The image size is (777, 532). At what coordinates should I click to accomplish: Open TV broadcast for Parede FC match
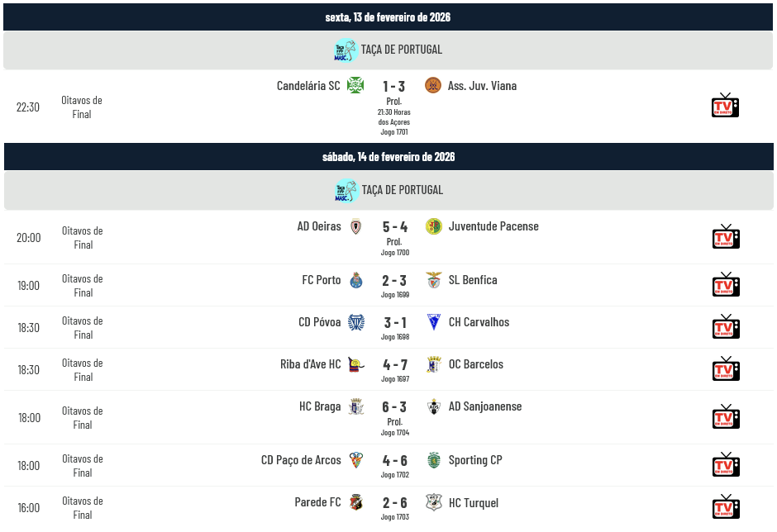click(725, 506)
